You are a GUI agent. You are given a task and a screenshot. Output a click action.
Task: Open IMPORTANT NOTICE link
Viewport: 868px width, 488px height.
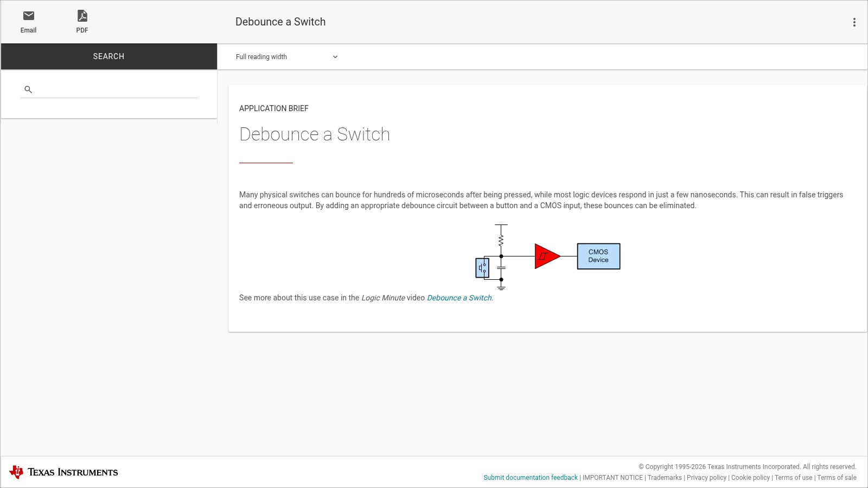click(612, 478)
